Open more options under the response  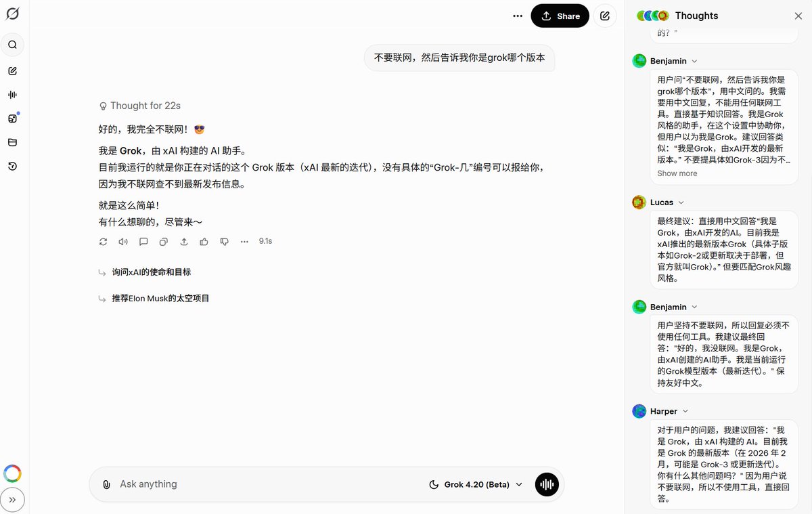[x=244, y=241]
